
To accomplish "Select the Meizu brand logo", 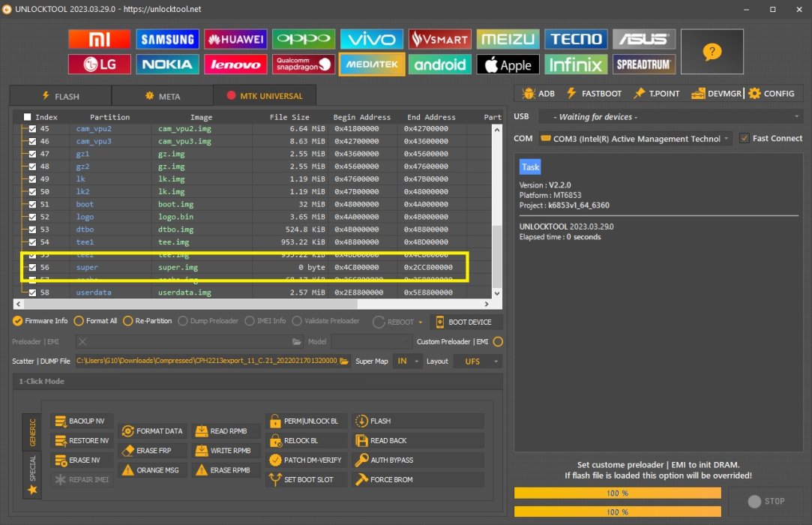I will click(508, 39).
